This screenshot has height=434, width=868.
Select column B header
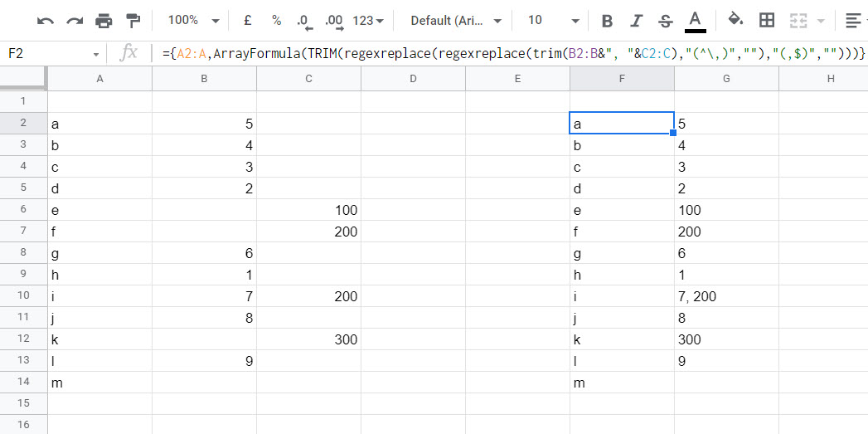pos(204,79)
